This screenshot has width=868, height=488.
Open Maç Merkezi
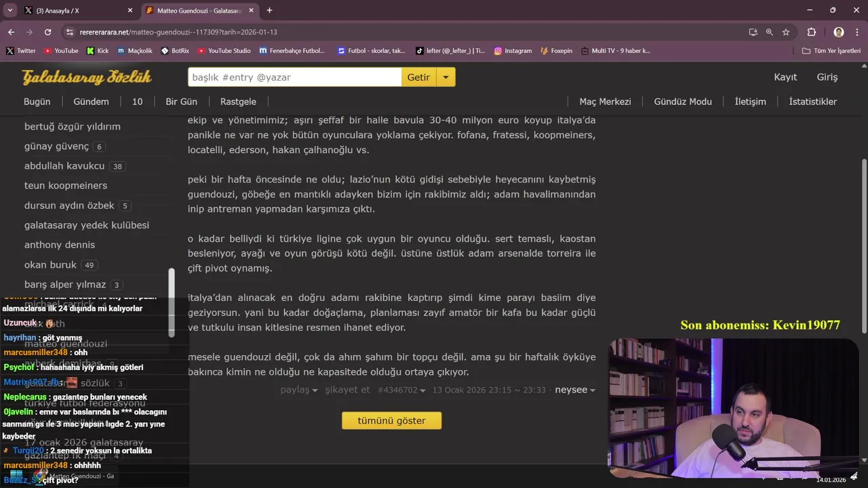coord(605,102)
